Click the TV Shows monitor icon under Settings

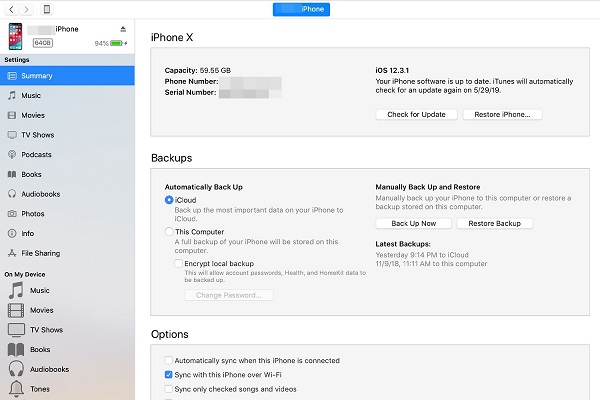(12, 135)
